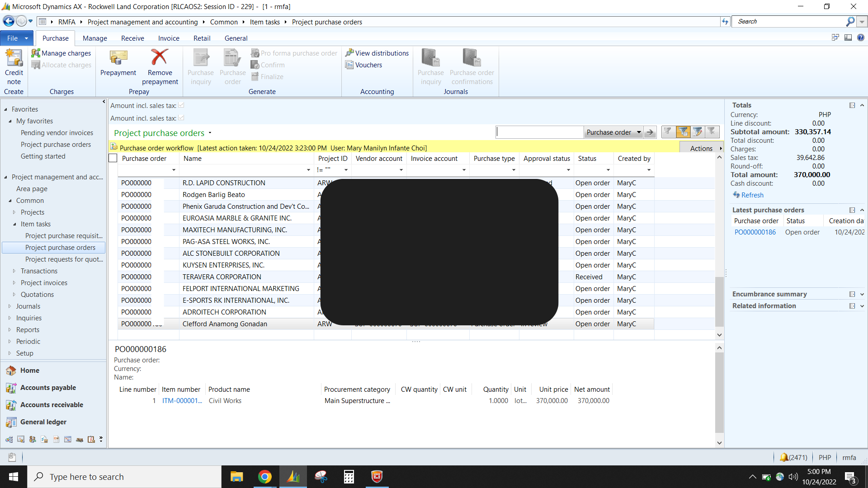Switch to the Receive ribbon tab
Viewport: 868px width, 488px height.
pyautogui.click(x=132, y=38)
